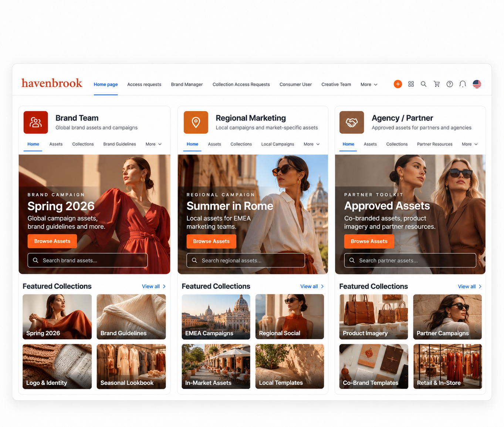Click View all in Regional Marketing collections
Image resolution: width=504 pixels, height=427 pixels.
pyautogui.click(x=312, y=286)
